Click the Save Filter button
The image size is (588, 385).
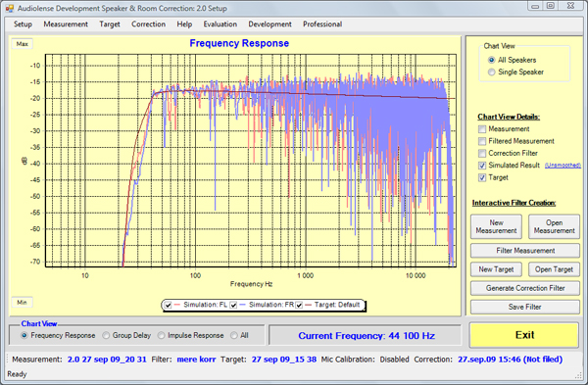(525, 307)
